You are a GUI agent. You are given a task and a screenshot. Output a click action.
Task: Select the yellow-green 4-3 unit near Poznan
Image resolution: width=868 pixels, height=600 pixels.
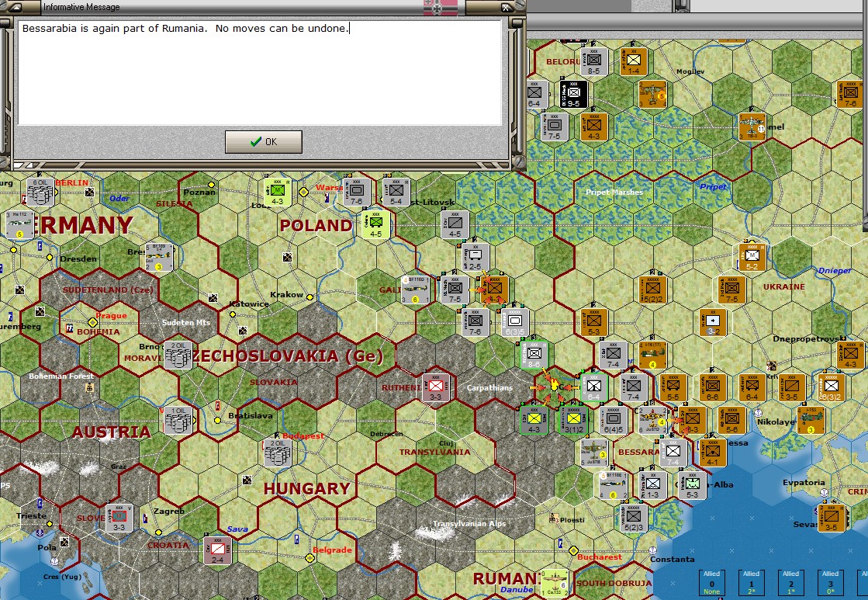click(278, 192)
